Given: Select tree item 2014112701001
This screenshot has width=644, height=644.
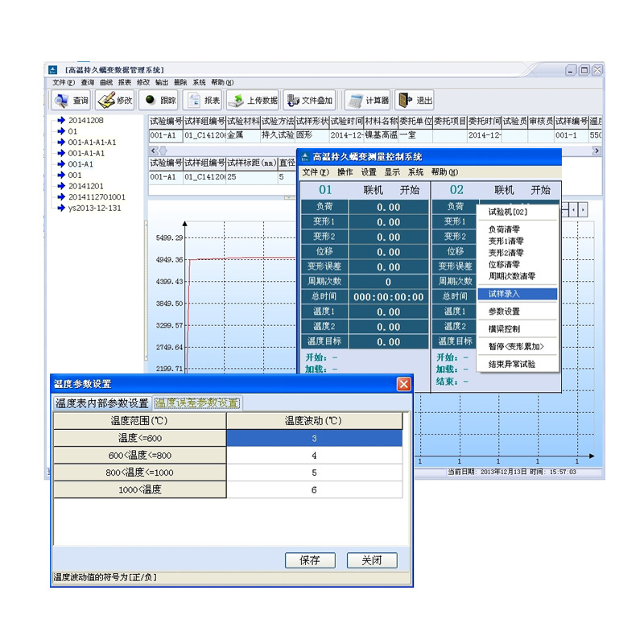Looking at the screenshot, I should [x=97, y=196].
